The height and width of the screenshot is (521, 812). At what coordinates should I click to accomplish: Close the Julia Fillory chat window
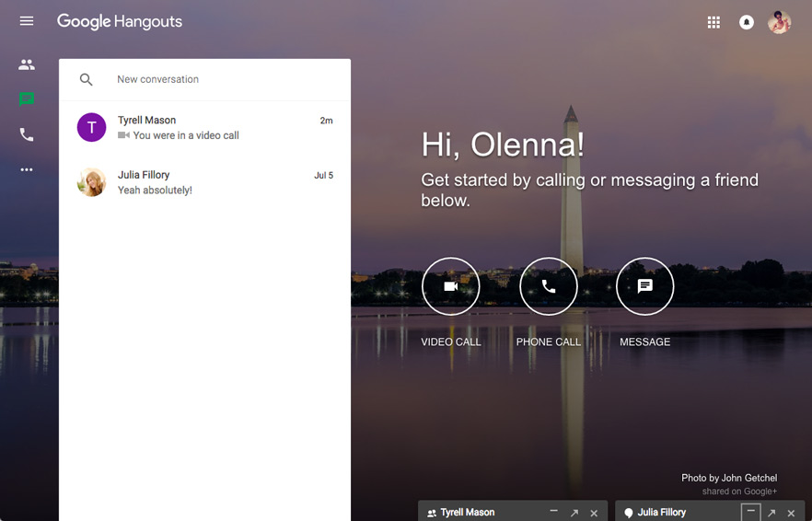[791, 514]
